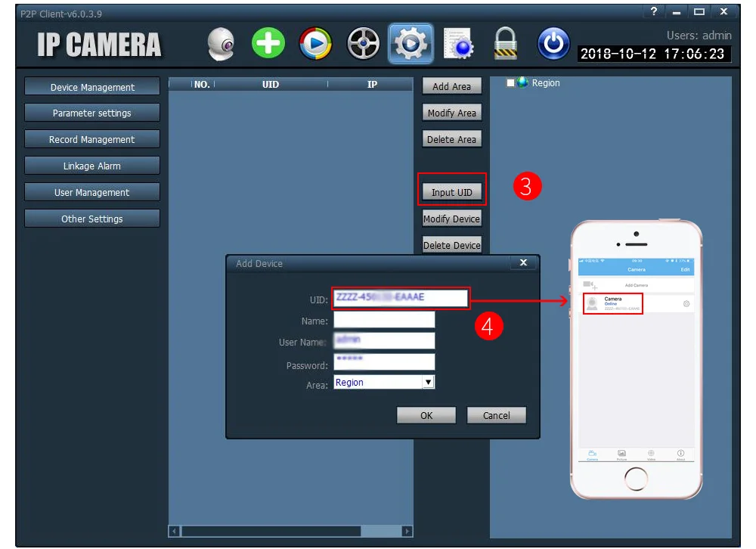Click the green plus add icon

[x=268, y=43]
